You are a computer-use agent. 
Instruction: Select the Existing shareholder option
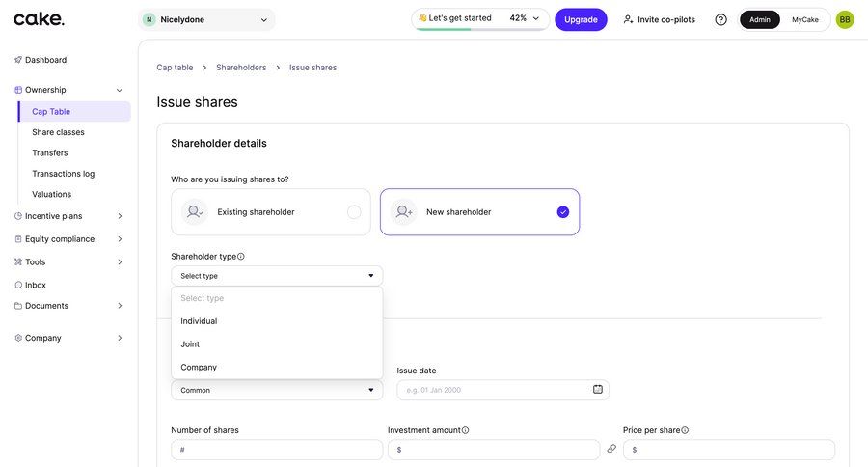pyautogui.click(x=271, y=212)
